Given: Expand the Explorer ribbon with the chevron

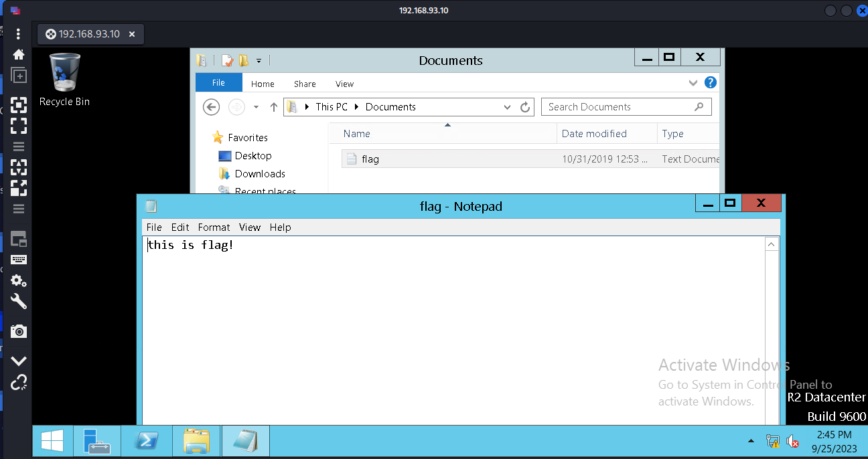Looking at the screenshot, I should [693, 83].
